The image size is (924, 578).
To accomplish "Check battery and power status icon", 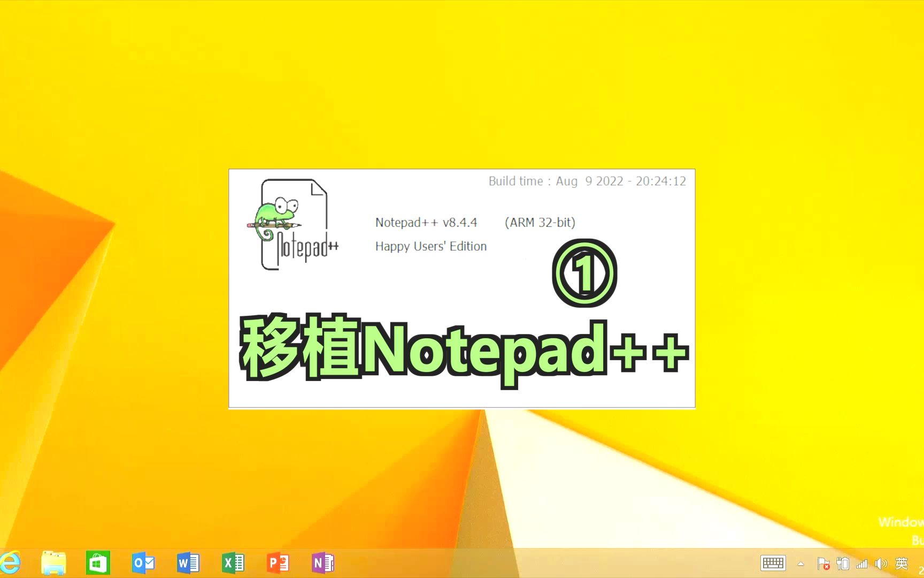I will (843, 564).
